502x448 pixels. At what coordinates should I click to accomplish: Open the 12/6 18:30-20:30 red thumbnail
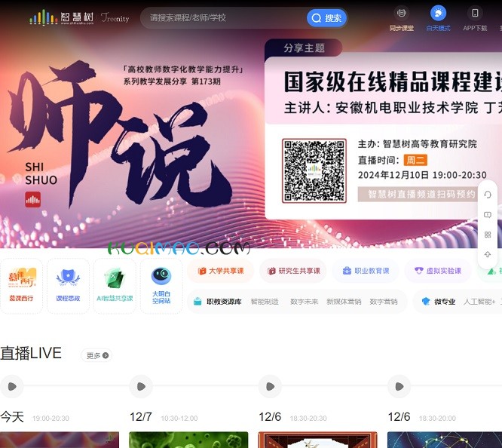pyautogui.click(x=317, y=440)
